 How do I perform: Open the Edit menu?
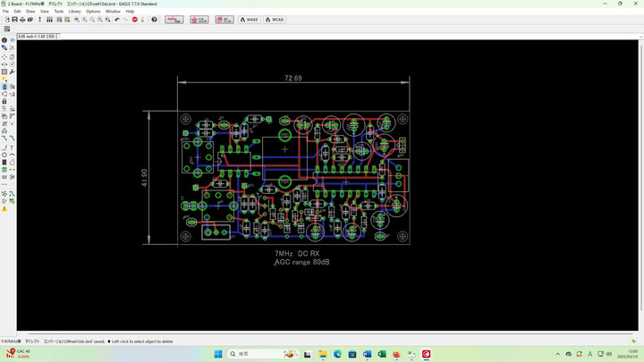tap(17, 12)
